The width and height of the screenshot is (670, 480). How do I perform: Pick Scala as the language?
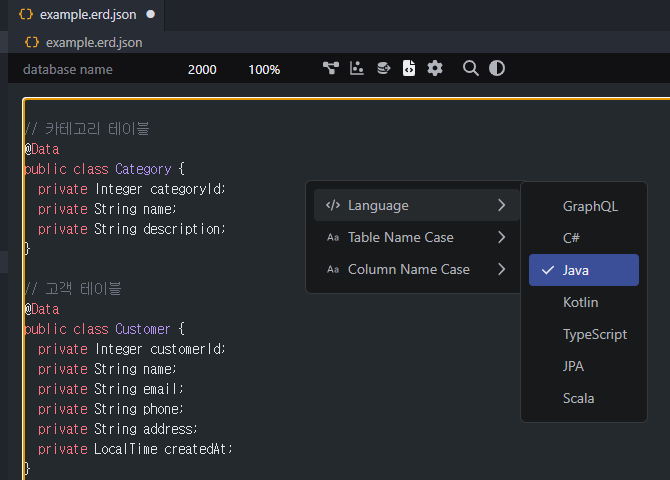pyautogui.click(x=584, y=398)
